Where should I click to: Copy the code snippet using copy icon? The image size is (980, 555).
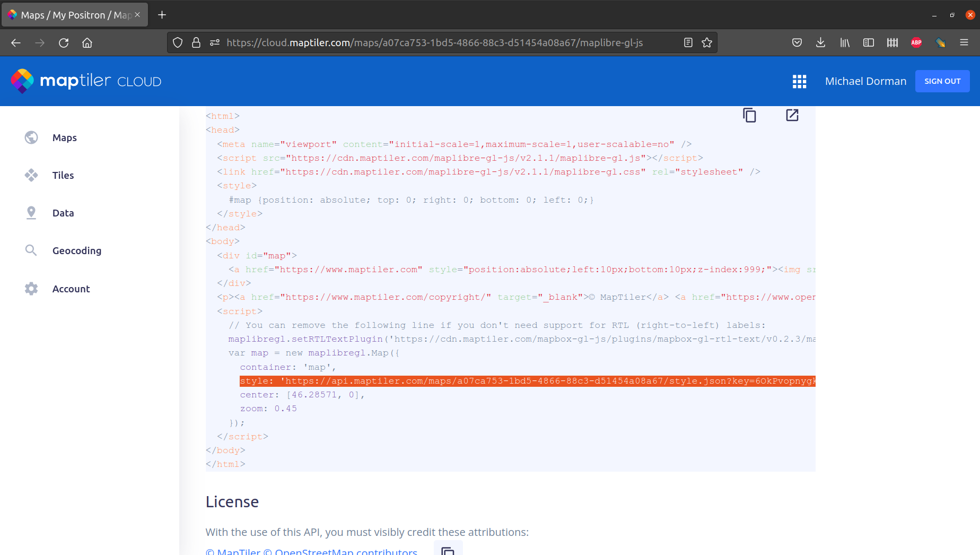point(749,115)
